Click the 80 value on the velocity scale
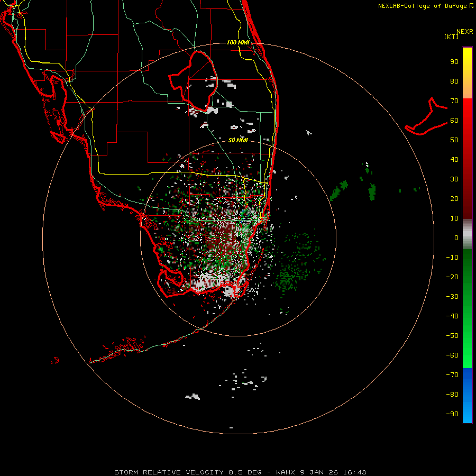The height and width of the screenshot is (476, 476). [454, 81]
